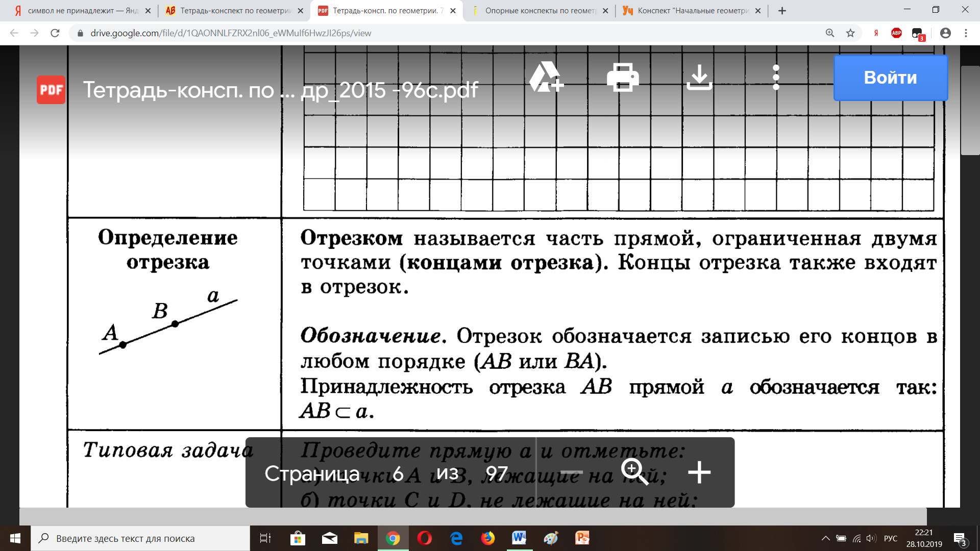Close the Yandex search tab
Image resolution: width=980 pixels, height=551 pixels.
click(148, 11)
